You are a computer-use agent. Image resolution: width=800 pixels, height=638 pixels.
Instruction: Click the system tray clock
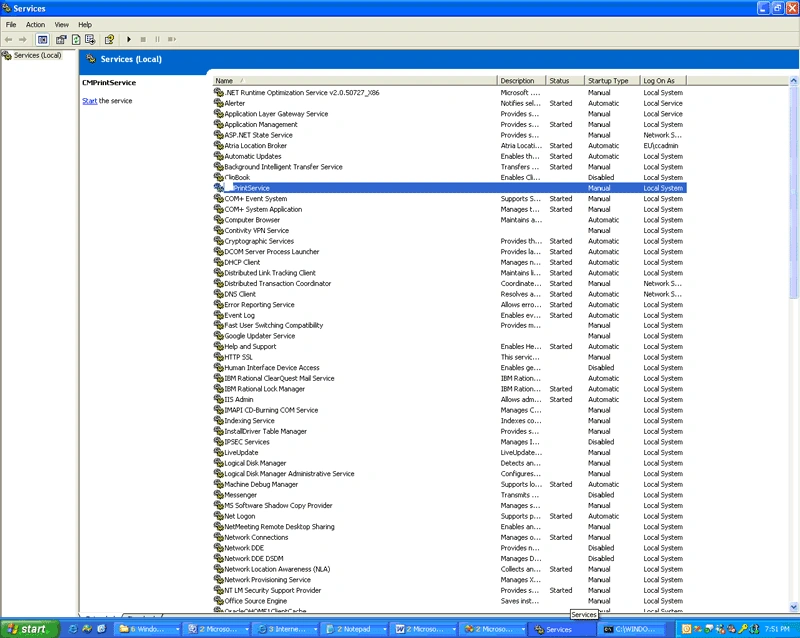777,629
